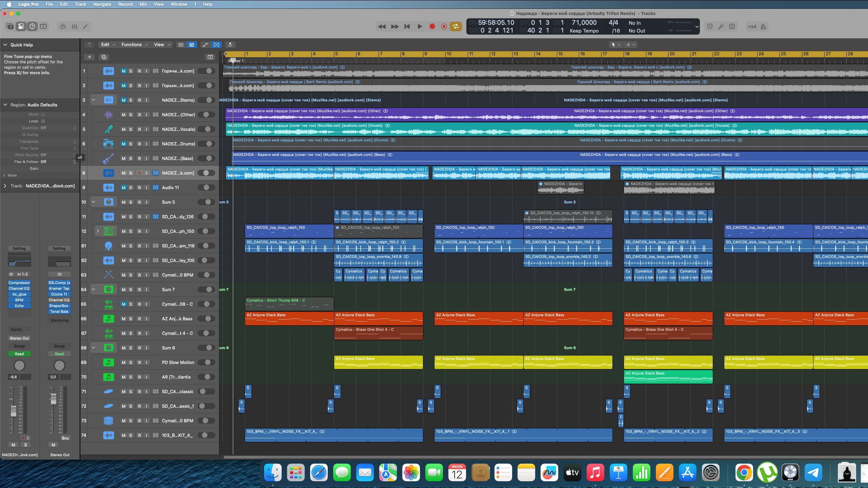Mute track 1 Горячи with M button

point(123,71)
